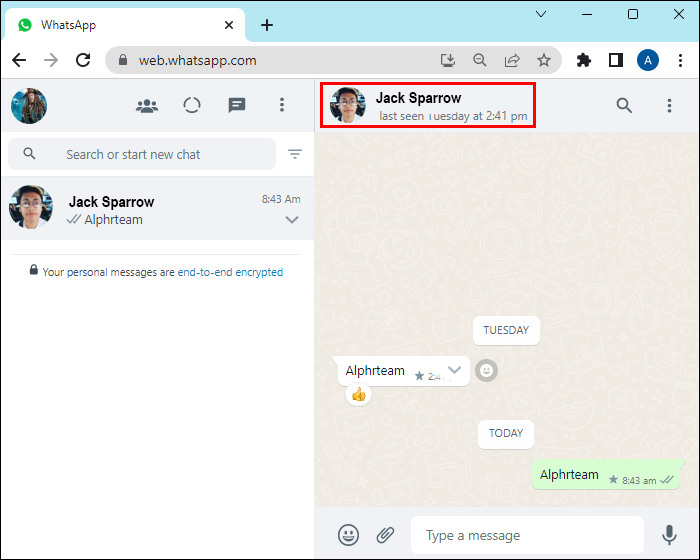
Task: Open tab search dropdown arrow
Action: pos(541,14)
